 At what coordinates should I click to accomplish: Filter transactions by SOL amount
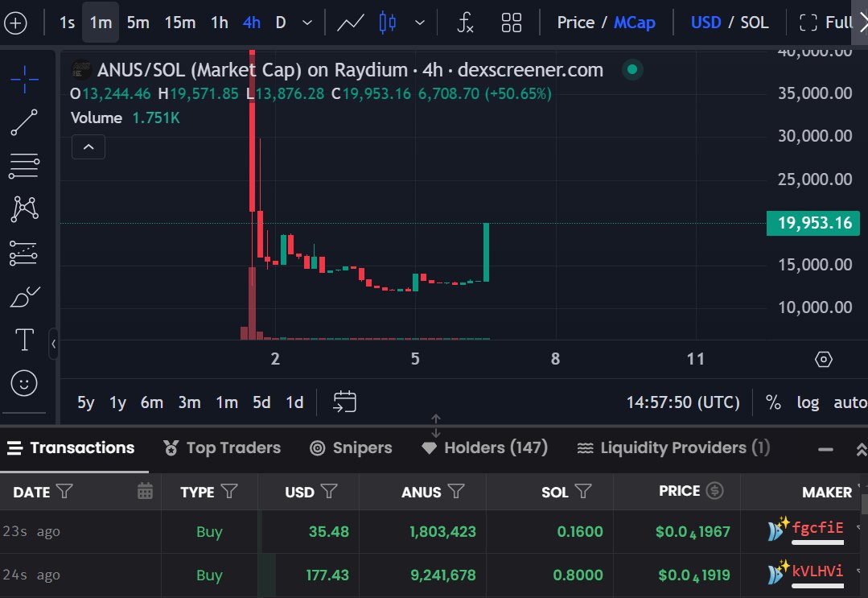pos(583,491)
